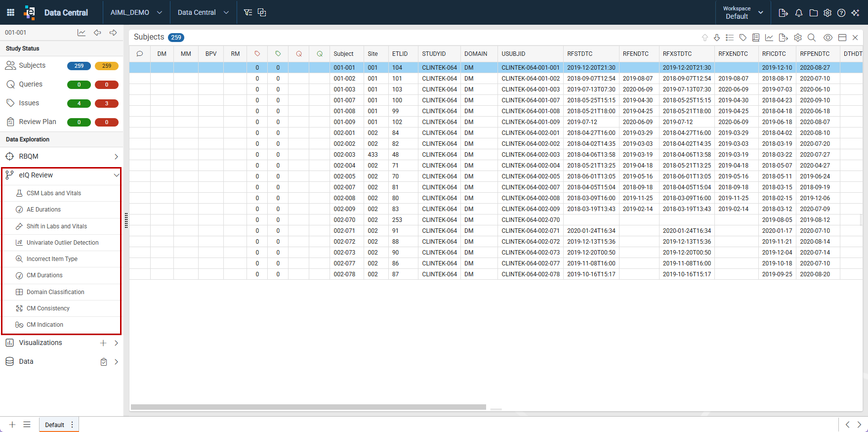Click the export file icon in Subjects toolbar
Viewport: 868px width, 432px height.
(783, 38)
